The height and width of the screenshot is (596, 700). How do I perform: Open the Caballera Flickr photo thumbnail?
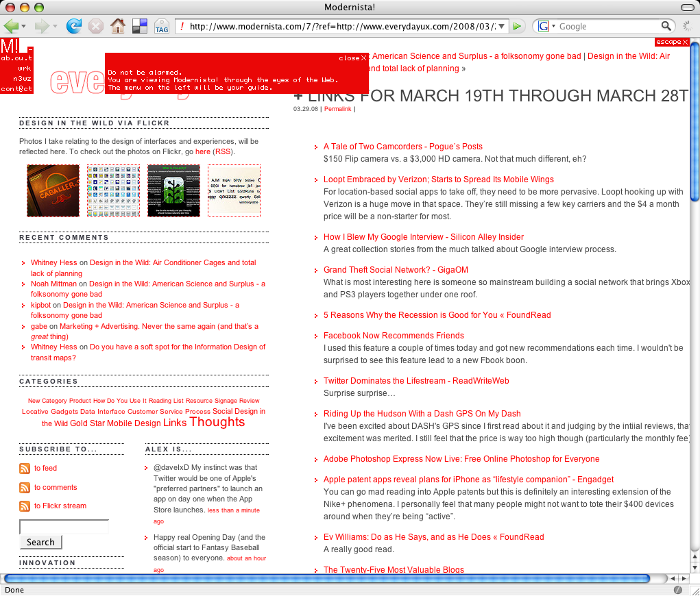pos(53,191)
